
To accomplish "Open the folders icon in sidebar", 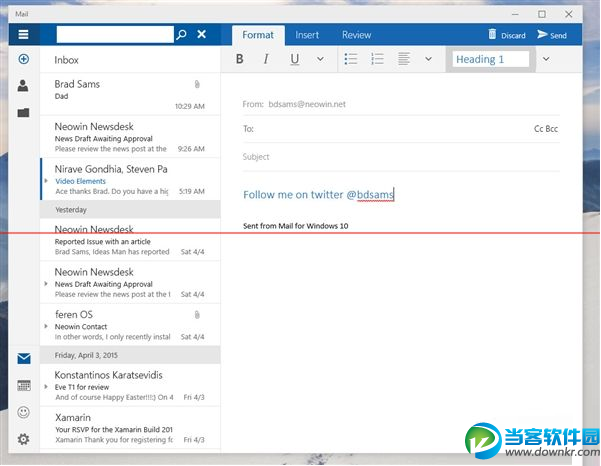I will coord(23,113).
